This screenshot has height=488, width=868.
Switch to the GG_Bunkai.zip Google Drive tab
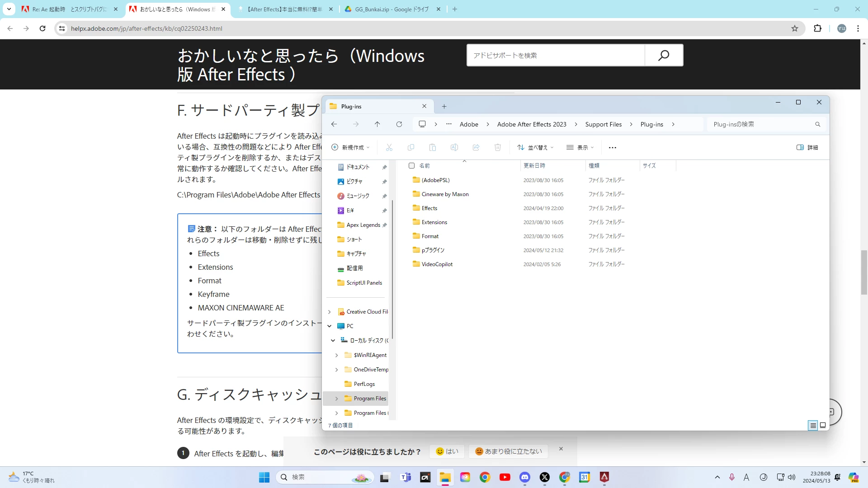[x=392, y=9]
